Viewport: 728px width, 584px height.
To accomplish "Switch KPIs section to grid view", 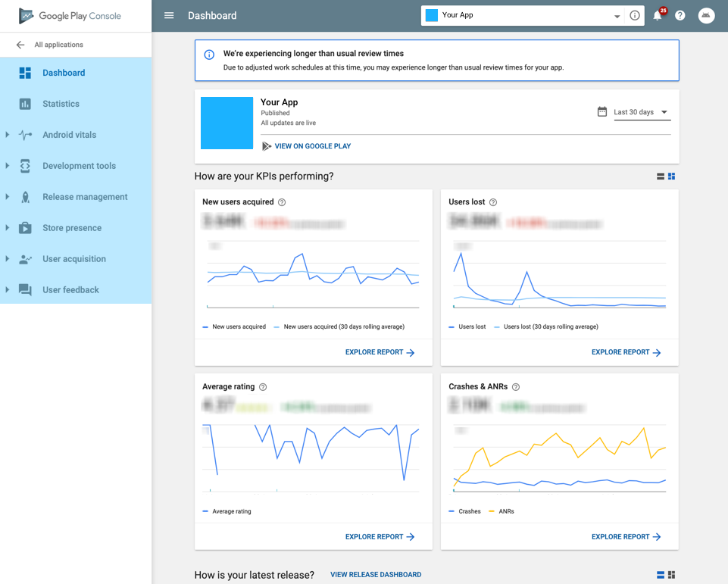I will [x=671, y=176].
